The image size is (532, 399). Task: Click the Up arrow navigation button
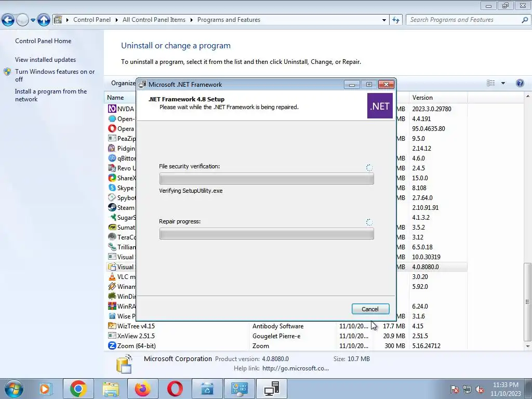pos(44,20)
